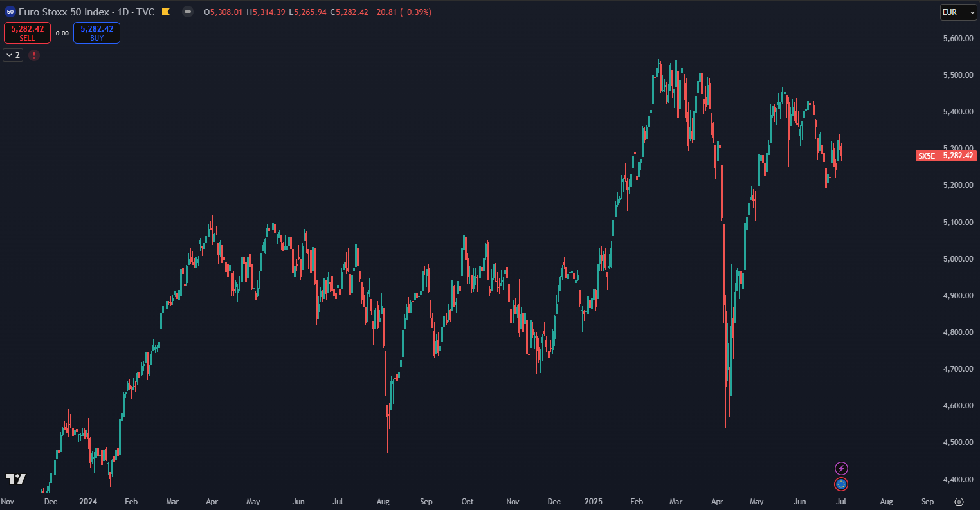Click the Jul label on time axis
This screenshot has width=980, height=510.
point(840,501)
